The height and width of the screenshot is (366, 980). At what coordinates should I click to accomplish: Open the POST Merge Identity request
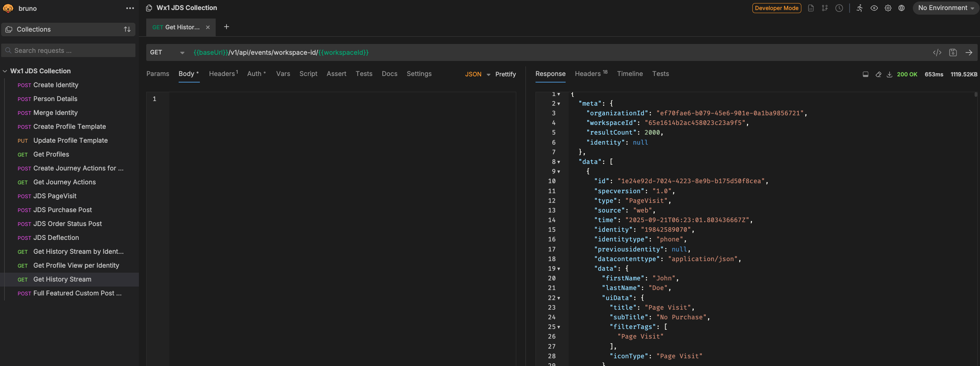pos(69,113)
